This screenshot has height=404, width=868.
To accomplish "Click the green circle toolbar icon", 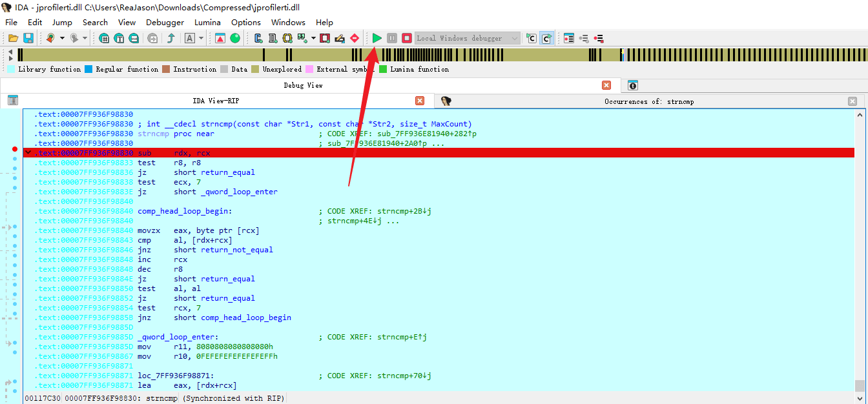I will coord(235,38).
